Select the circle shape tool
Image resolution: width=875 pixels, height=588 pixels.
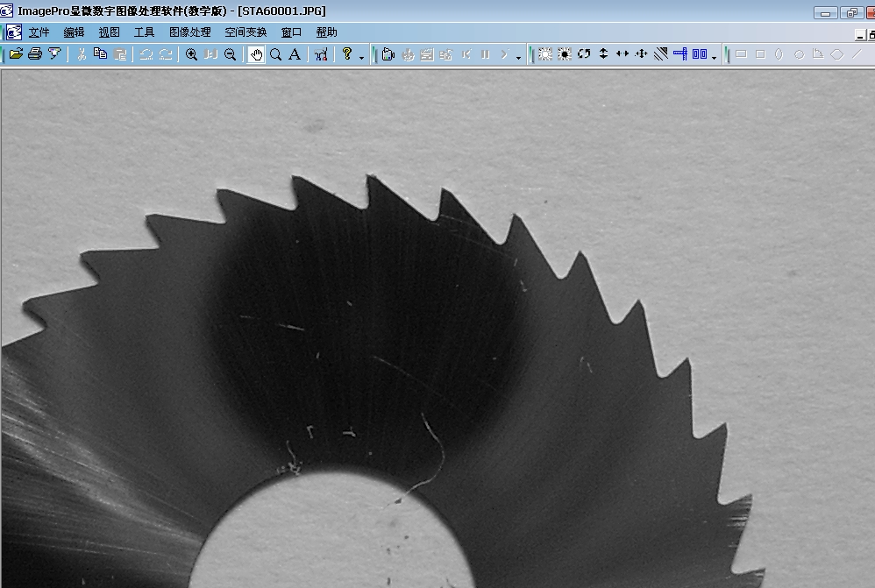(x=799, y=54)
